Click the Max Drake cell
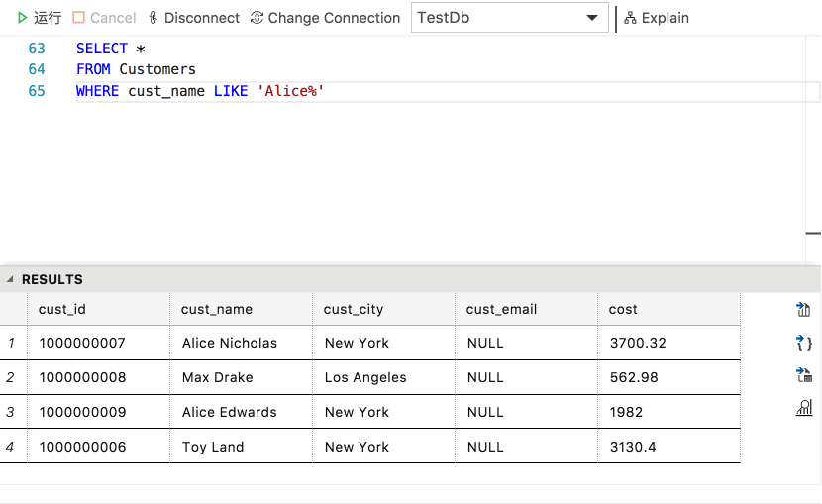 (x=241, y=377)
